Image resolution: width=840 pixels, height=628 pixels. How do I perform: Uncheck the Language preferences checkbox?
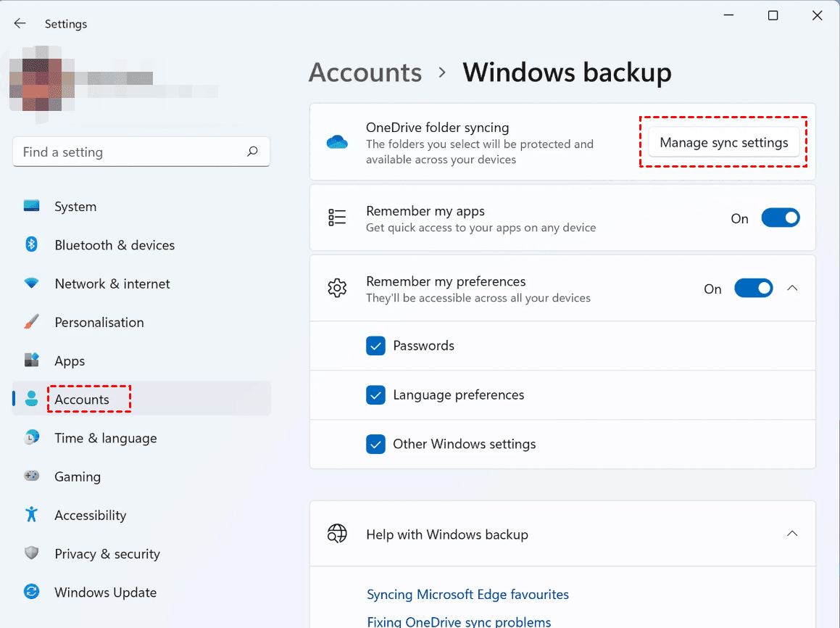(375, 395)
